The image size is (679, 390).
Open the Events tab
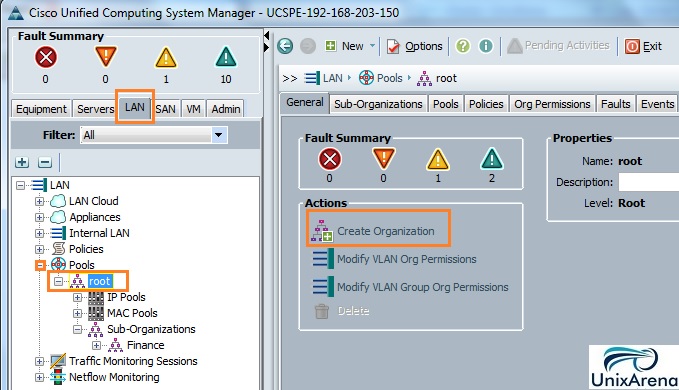(657, 104)
